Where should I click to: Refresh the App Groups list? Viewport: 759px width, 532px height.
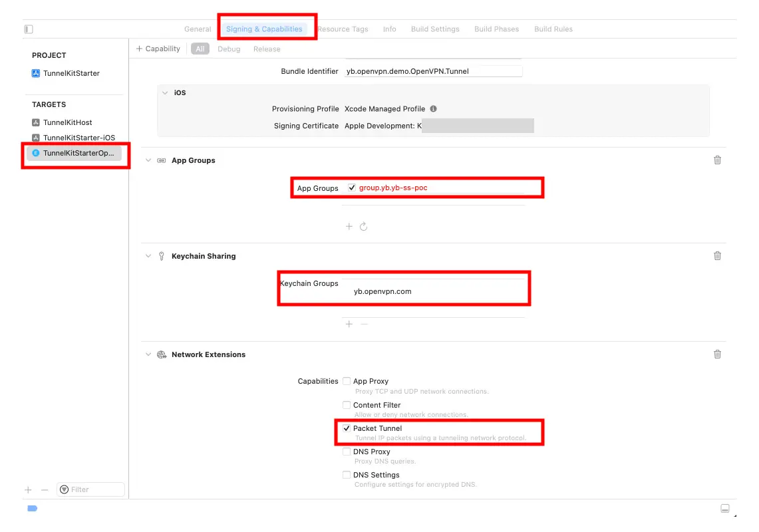click(x=364, y=227)
